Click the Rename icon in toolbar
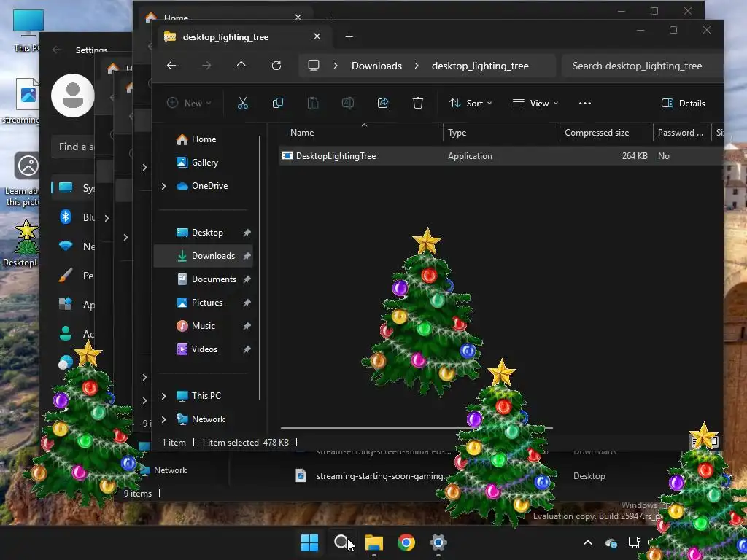This screenshot has width=747, height=560. click(x=348, y=104)
